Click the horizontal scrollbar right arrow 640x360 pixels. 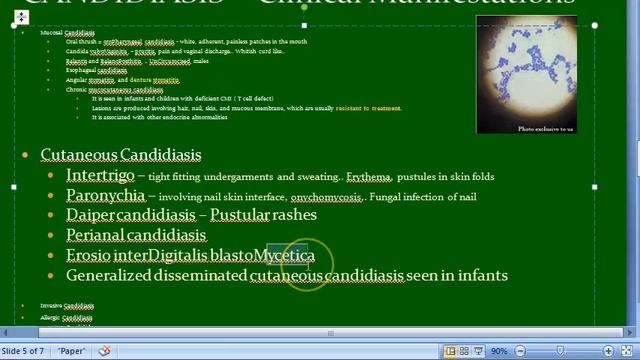point(629,333)
